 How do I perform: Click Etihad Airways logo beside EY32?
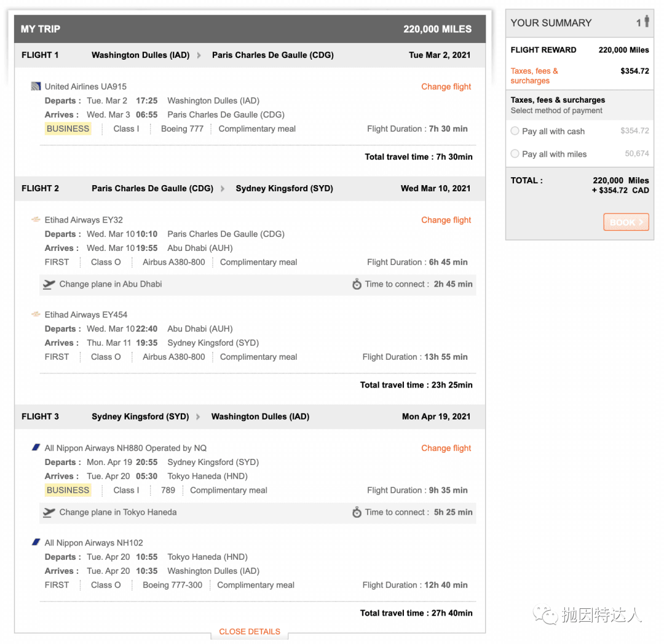pyautogui.click(x=36, y=220)
